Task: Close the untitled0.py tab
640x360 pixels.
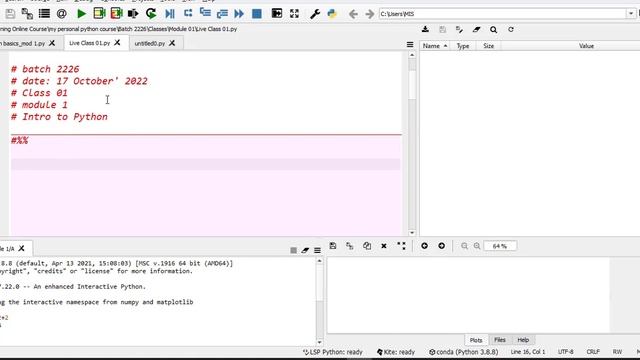Action: pyautogui.click(x=172, y=43)
